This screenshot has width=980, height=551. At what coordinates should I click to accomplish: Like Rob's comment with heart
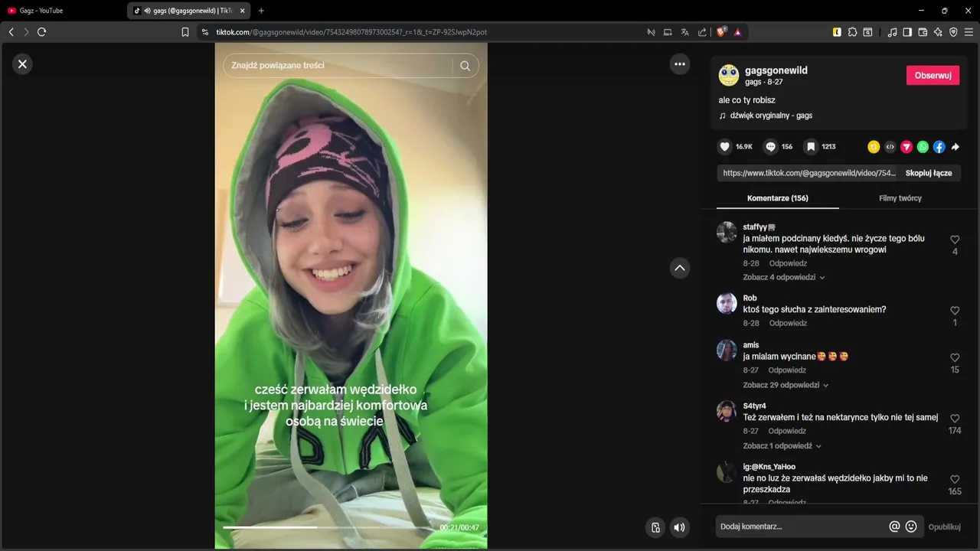955,311
